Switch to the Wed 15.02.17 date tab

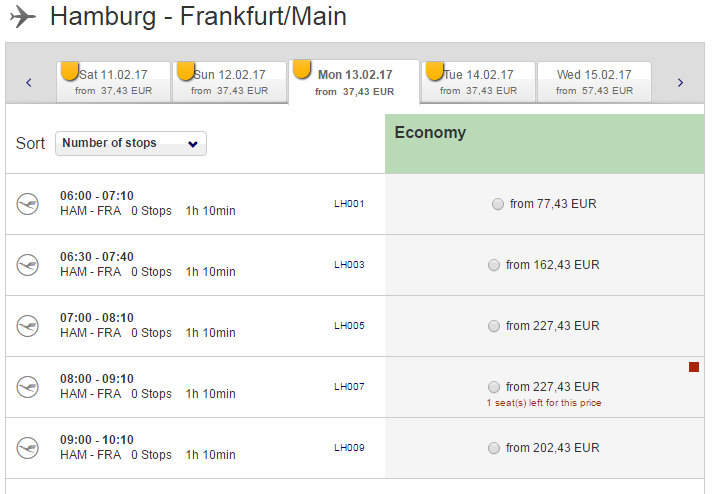point(594,82)
